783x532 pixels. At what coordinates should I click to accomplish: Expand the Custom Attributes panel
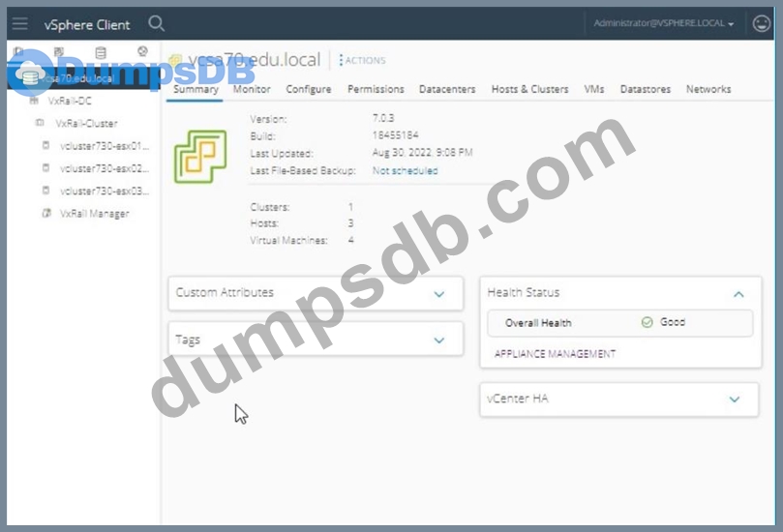pyautogui.click(x=439, y=294)
